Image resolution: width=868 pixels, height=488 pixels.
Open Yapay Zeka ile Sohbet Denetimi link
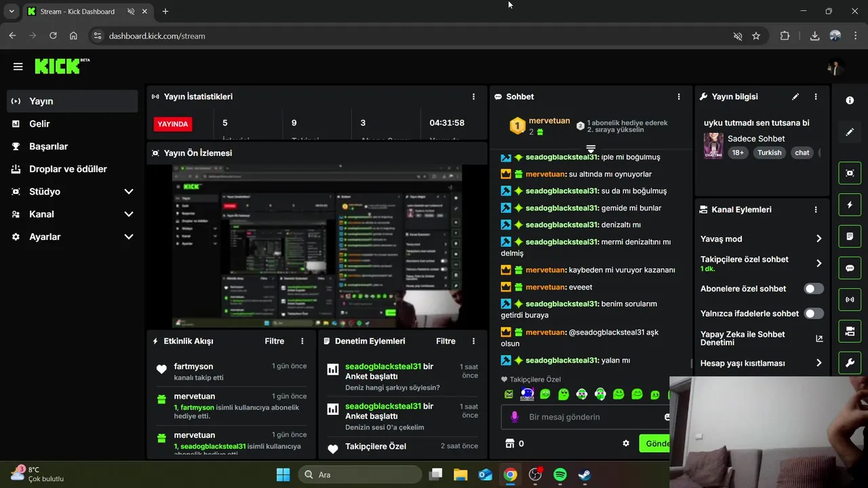coord(762,338)
